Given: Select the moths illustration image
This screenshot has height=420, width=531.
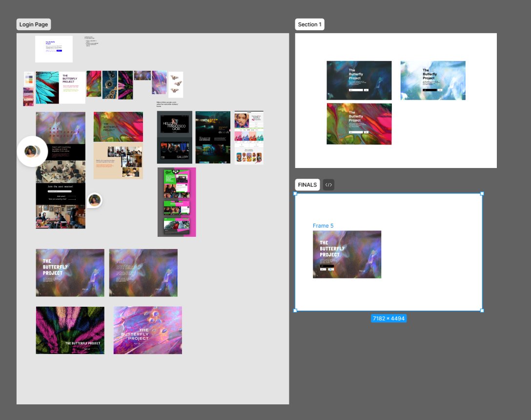Looking at the screenshot, I should click(176, 84).
